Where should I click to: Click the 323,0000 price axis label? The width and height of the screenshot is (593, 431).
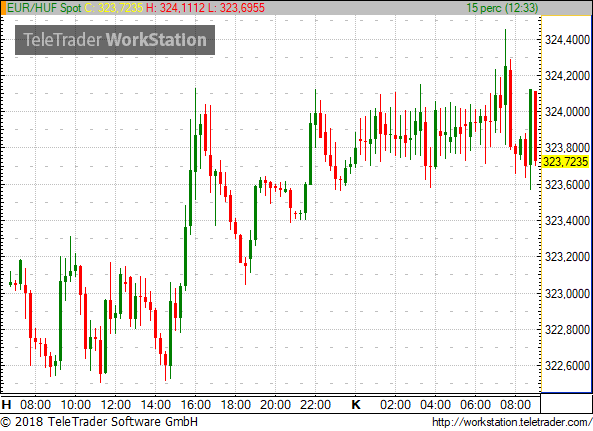click(567, 293)
